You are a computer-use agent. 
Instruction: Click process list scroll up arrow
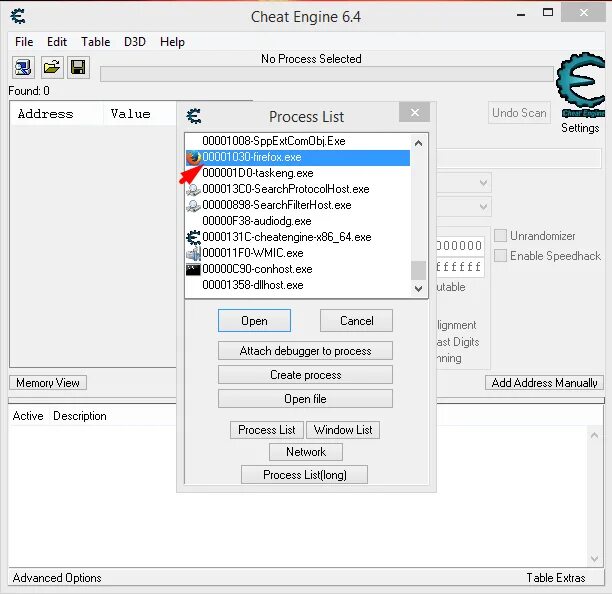pyautogui.click(x=418, y=143)
